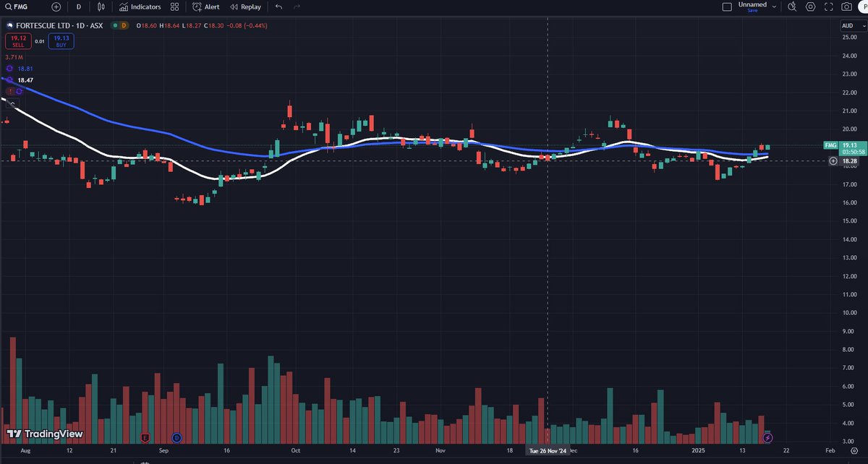Click the 19.13 BUY button
The image size is (868, 464).
(x=61, y=40)
